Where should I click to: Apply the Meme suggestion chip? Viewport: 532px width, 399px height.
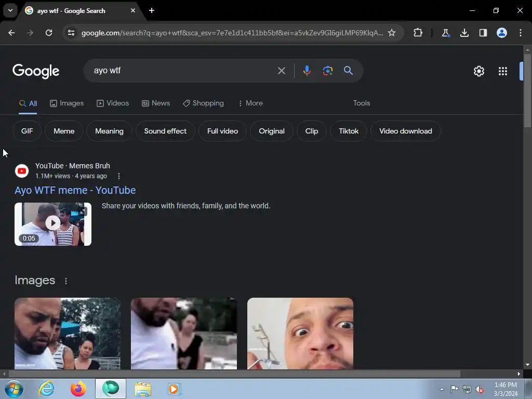[x=64, y=131]
